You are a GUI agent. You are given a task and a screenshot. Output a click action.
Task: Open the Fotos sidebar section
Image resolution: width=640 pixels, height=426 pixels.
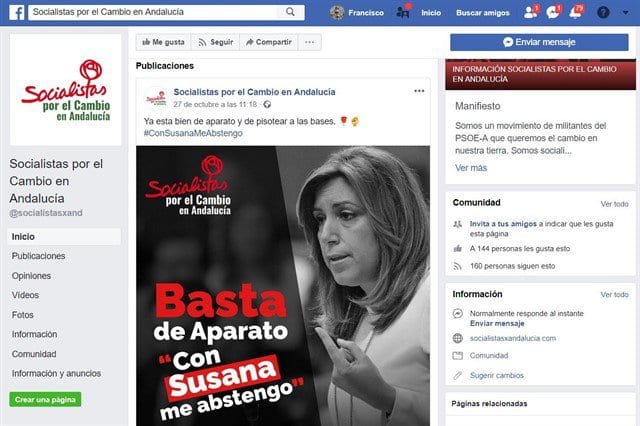point(23,315)
